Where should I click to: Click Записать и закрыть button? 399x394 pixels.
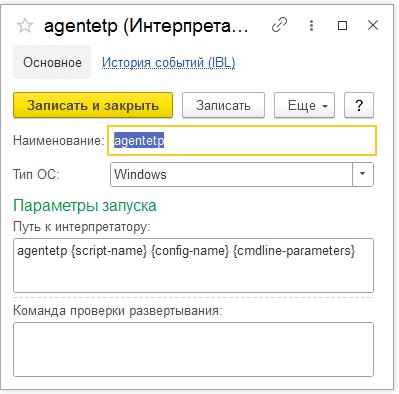click(93, 105)
